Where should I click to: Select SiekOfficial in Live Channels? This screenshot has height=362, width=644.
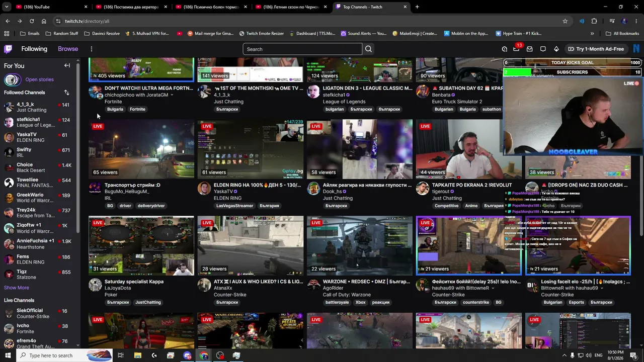click(x=38, y=314)
